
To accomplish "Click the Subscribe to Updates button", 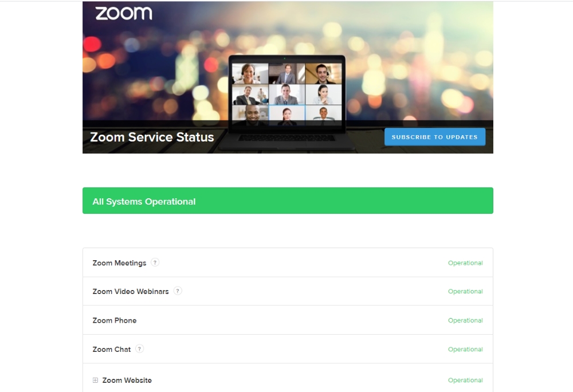I will [x=434, y=137].
